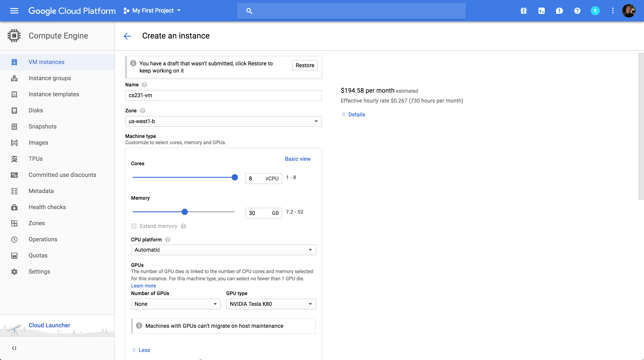644x360 pixels.
Task: Open Quotas in the sidebar
Action: coord(38,255)
